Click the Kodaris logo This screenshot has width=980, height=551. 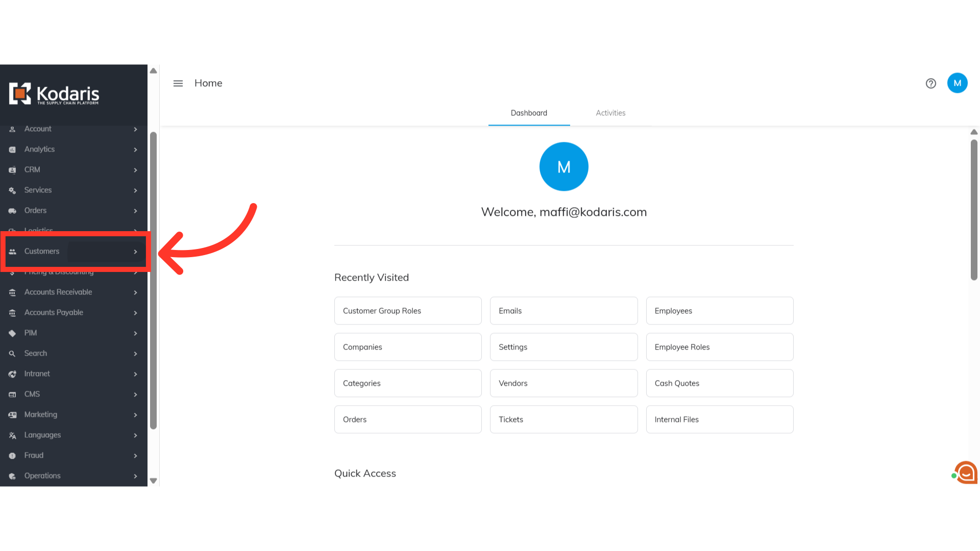click(54, 94)
